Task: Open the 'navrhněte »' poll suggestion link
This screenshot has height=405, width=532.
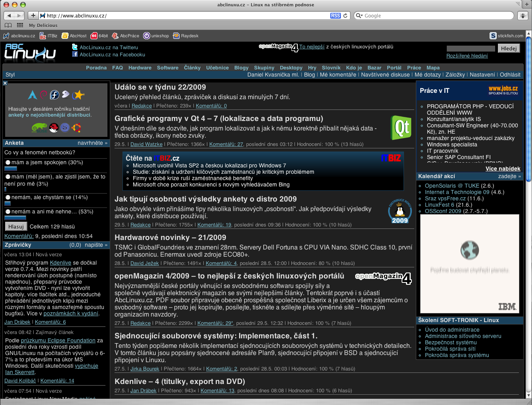Action: point(92,143)
